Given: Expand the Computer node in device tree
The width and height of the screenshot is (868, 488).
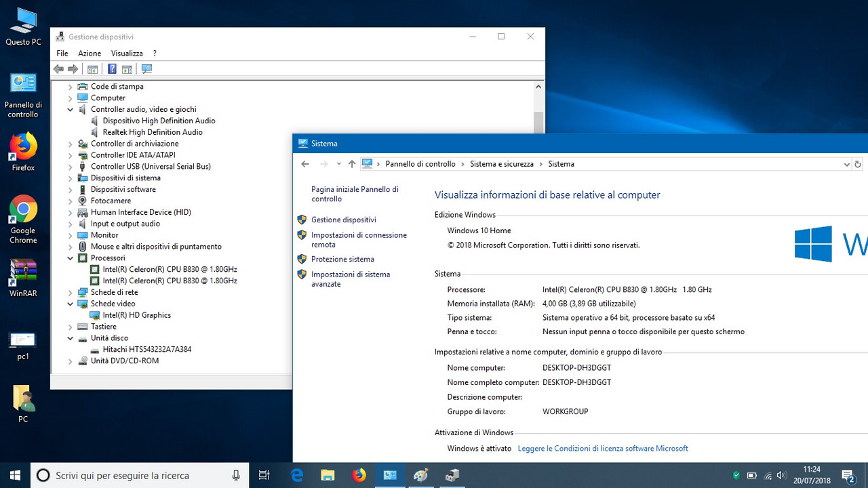Looking at the screenshot, I should click(x=70, y=98).
